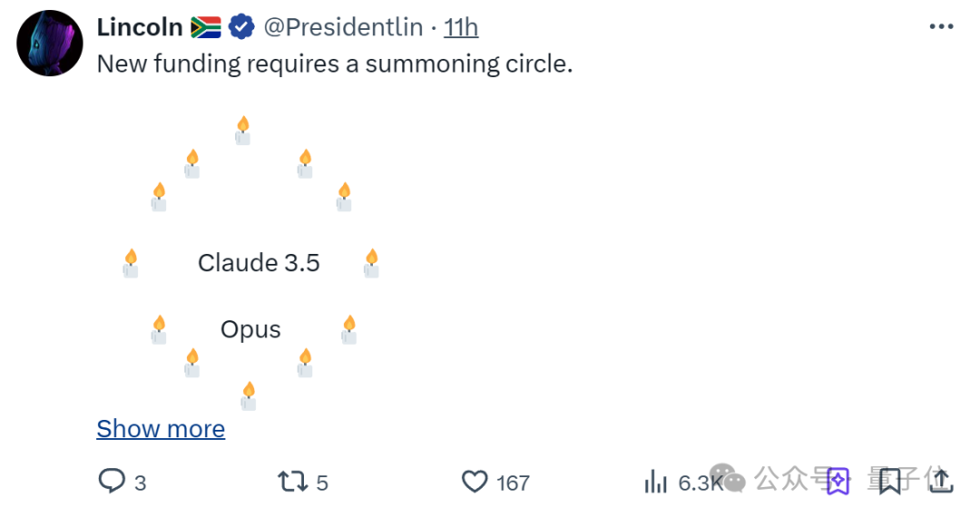Viewport: 980px width, 517px height.
Task: Click the purple starred bookmark icon
Action: (838, 481)
